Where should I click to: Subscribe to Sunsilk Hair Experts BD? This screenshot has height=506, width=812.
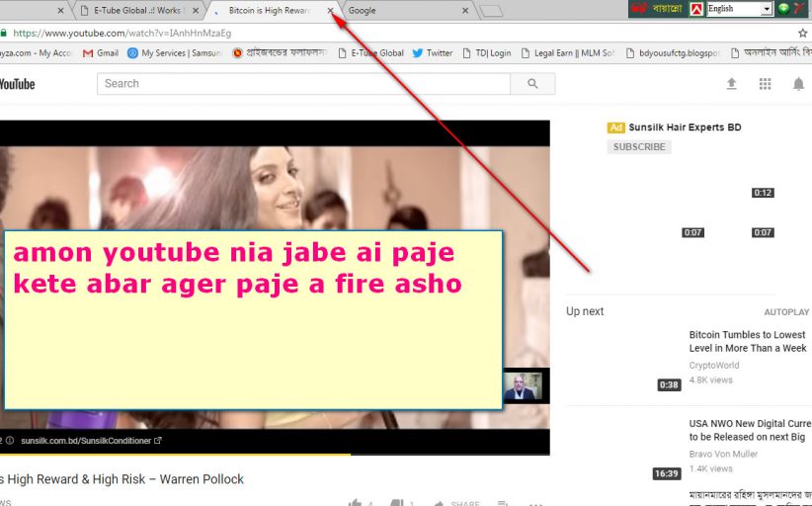[638, 147]
